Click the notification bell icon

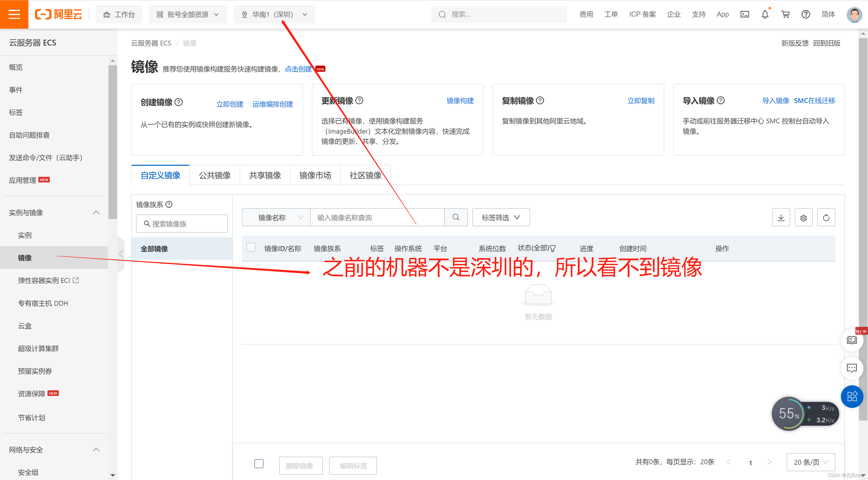[x=765, y=14]
